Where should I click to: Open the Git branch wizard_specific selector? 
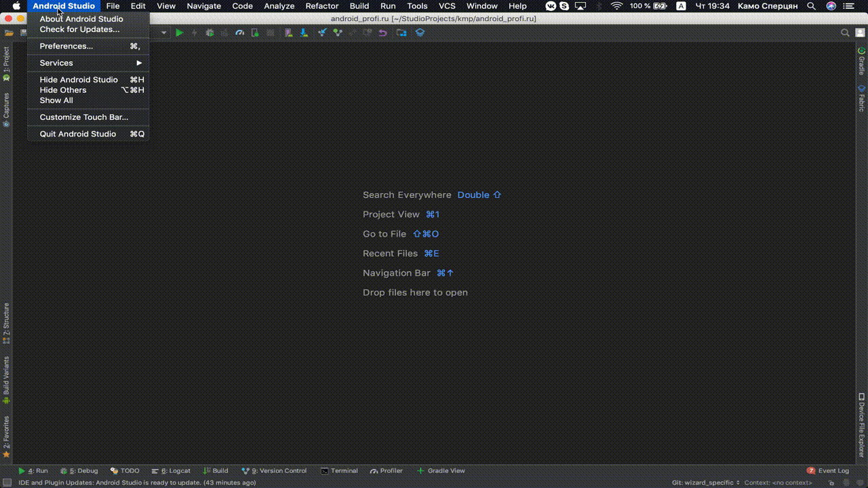(x=706, y=483)
